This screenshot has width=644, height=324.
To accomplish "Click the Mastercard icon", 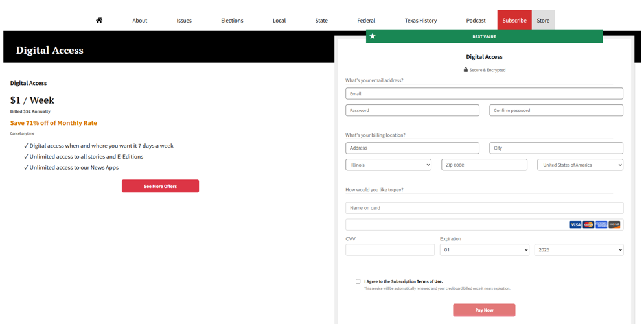I will (x=588, y=225).
